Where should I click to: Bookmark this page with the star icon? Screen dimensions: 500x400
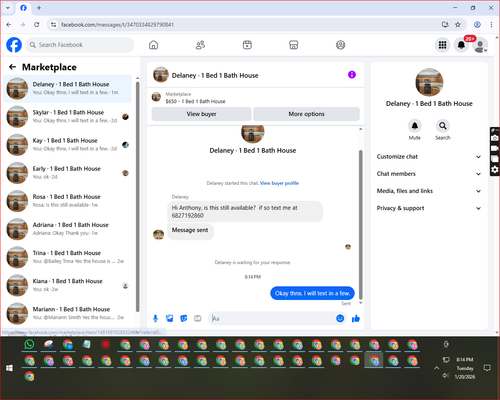pos(458,25)
